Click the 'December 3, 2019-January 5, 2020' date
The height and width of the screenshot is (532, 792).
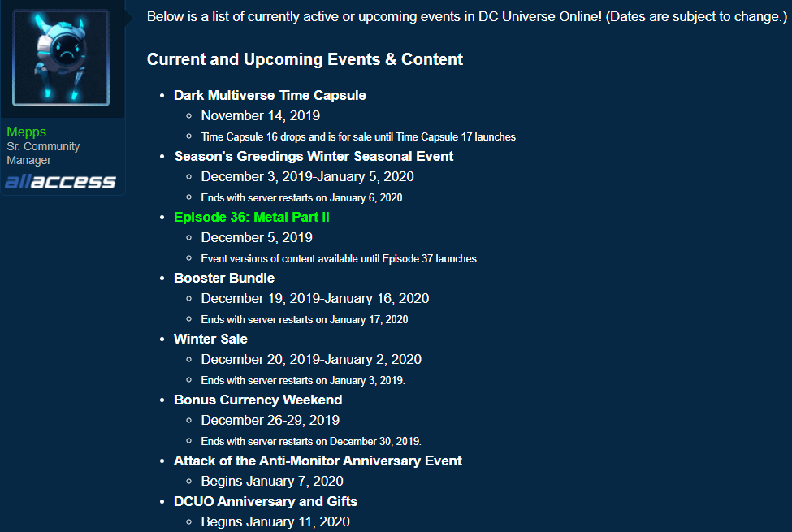[x=308, y=177]
